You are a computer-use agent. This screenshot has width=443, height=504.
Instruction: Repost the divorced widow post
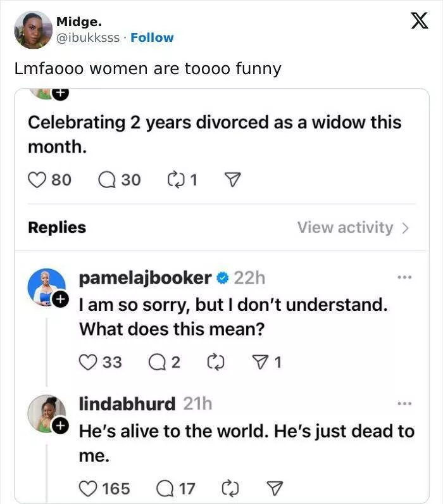pyautogui.click(x=173, y=180)
